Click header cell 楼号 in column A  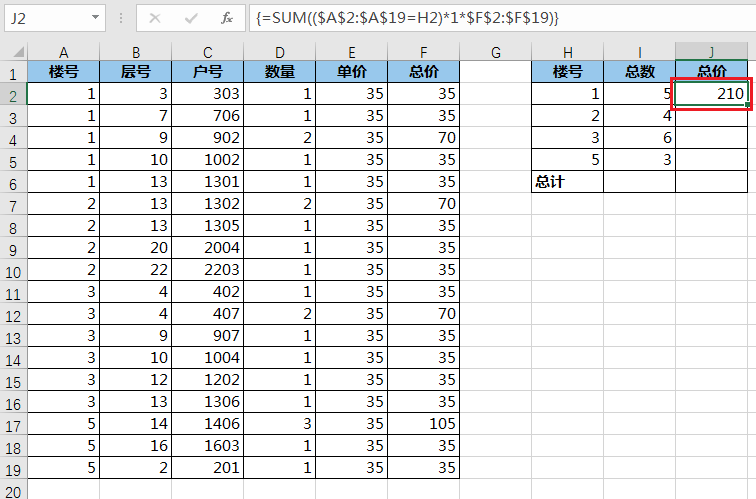[63, 72]
